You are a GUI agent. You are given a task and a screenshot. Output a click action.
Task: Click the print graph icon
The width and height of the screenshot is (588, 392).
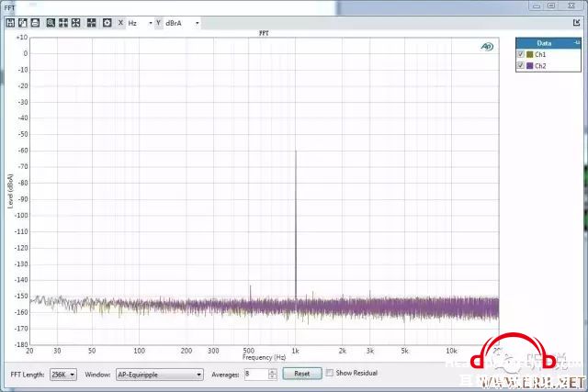[35, 23]
